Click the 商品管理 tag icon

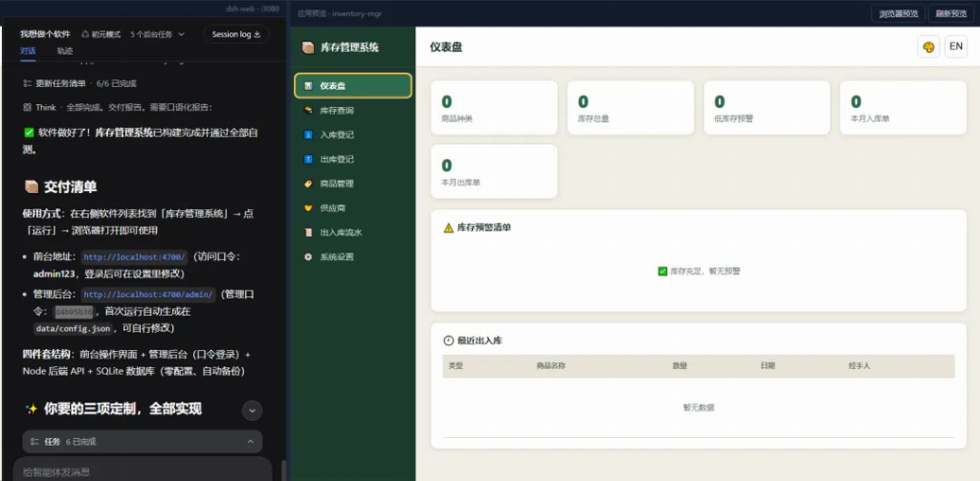pos(308,184)
